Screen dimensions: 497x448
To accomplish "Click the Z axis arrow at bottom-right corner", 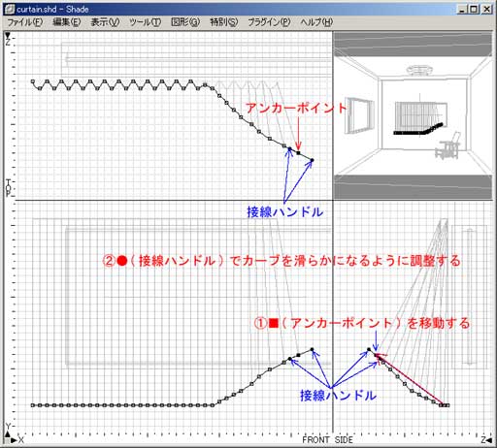I will pos(489,440).
